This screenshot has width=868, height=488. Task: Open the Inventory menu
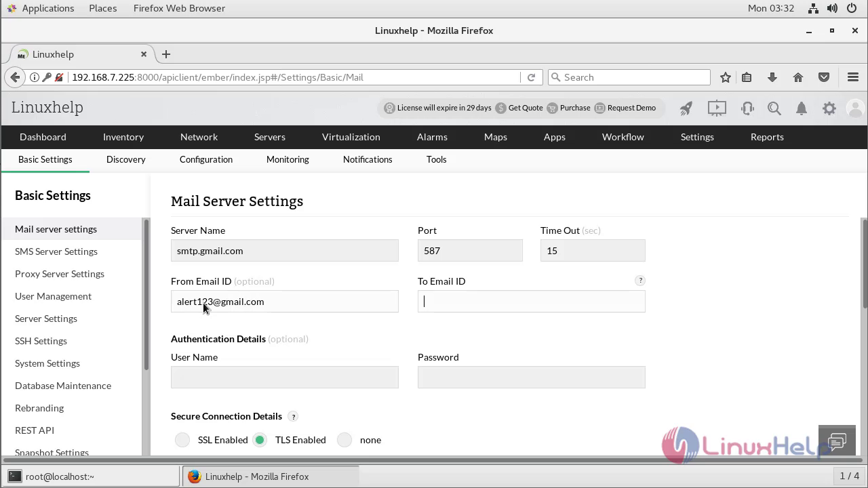[x=123, y=137]
